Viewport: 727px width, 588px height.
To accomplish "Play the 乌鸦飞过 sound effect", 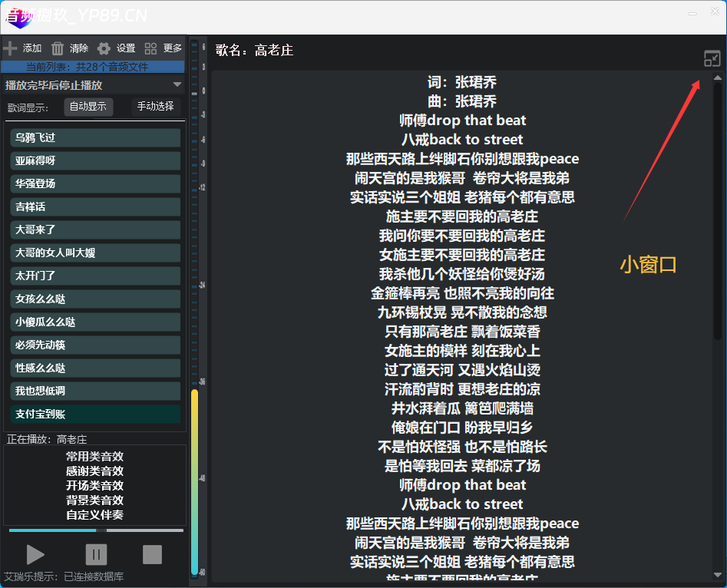I will 95,138.
